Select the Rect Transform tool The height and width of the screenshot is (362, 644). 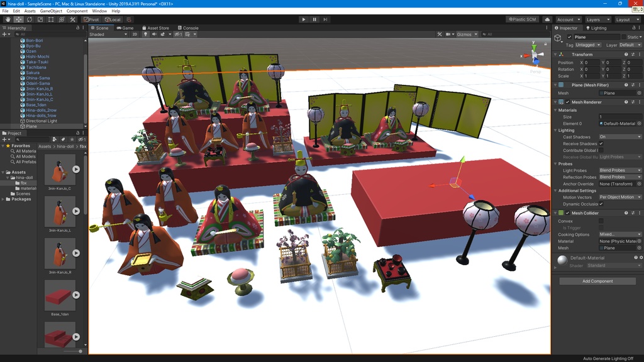[51, 19]
